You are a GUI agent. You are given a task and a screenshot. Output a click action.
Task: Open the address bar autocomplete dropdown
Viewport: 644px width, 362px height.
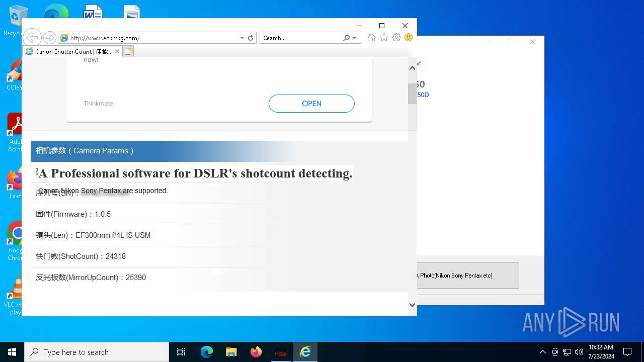point(242,38)
